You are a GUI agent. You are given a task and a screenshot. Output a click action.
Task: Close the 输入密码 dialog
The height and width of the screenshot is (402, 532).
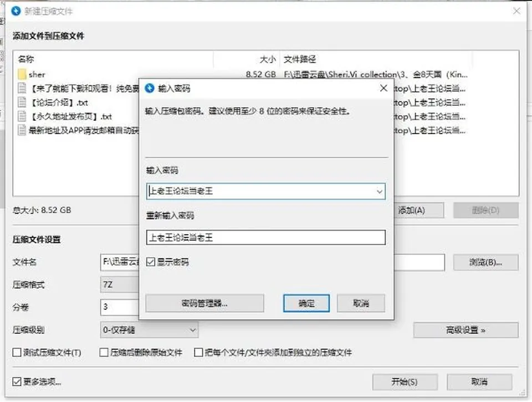coord(383,88)
